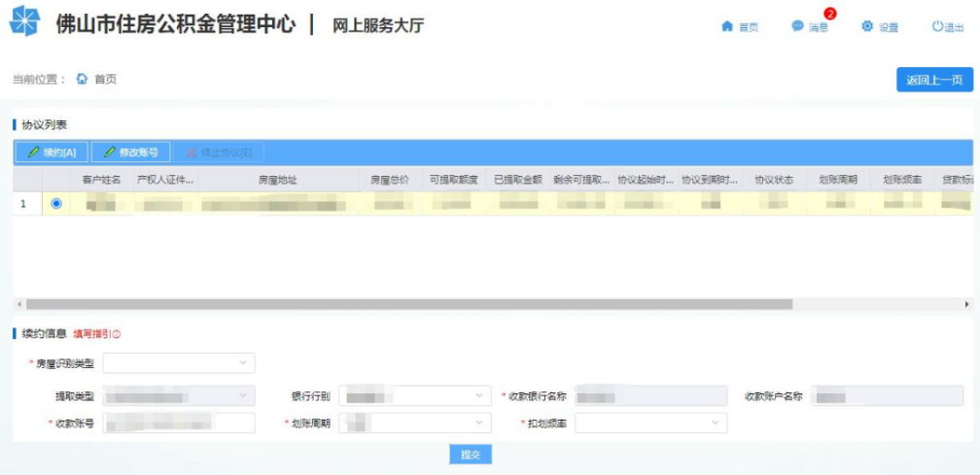Click the settings gear icon
Screen dimensions: 980x475
coord(867,27)
